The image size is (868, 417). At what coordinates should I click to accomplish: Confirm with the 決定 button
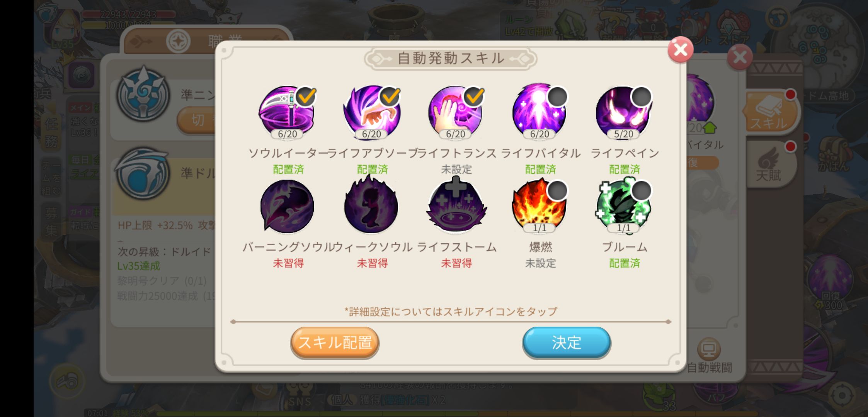pos(567,343)
